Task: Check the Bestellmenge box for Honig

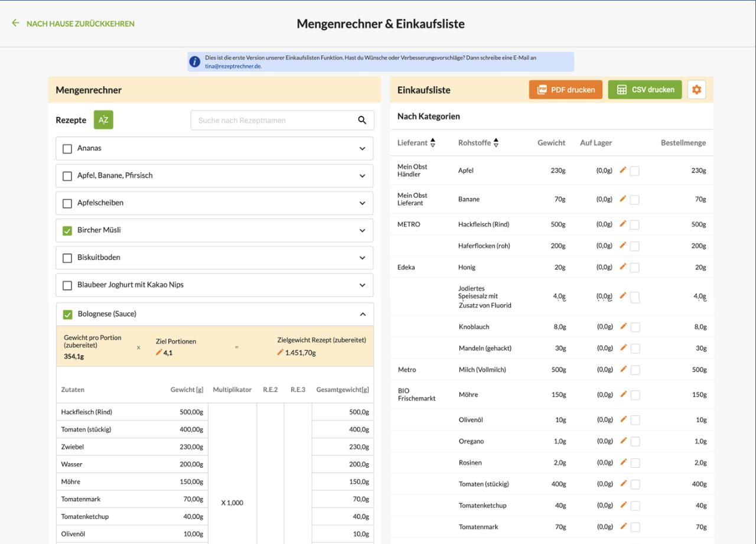Action: coord(635,267)
